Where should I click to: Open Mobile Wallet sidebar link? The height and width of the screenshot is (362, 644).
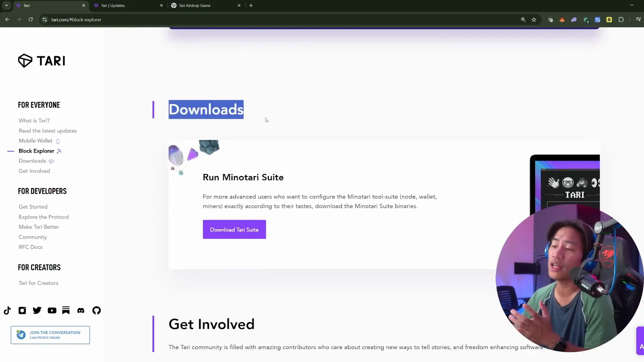[36, 141]
